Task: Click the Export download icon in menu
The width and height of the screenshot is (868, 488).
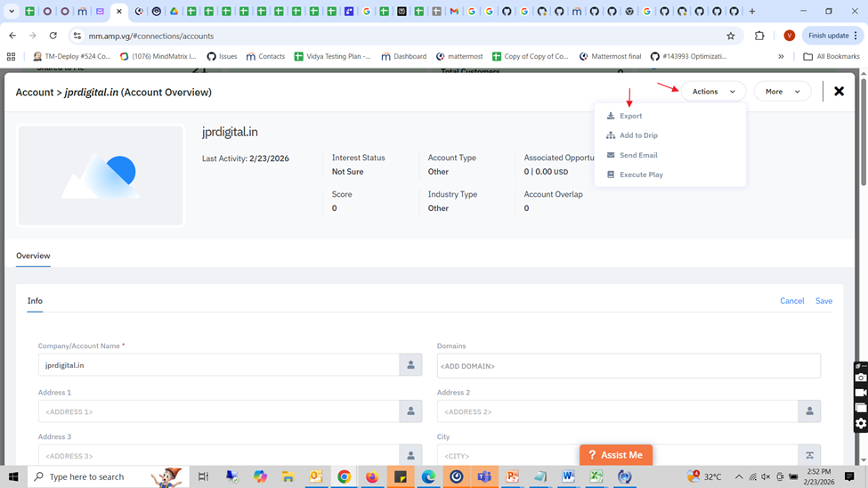Action: tap(611, 116)
